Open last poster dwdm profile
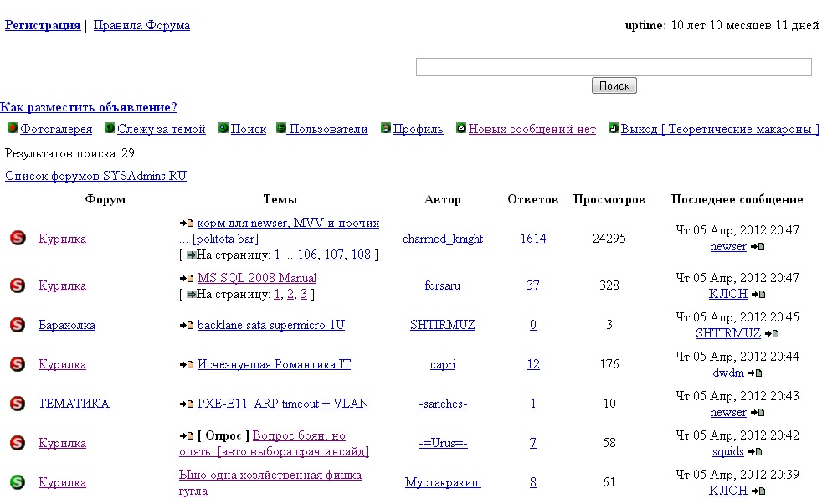The width and height of the screenshot is (822, 504). (x=728, y=373)
